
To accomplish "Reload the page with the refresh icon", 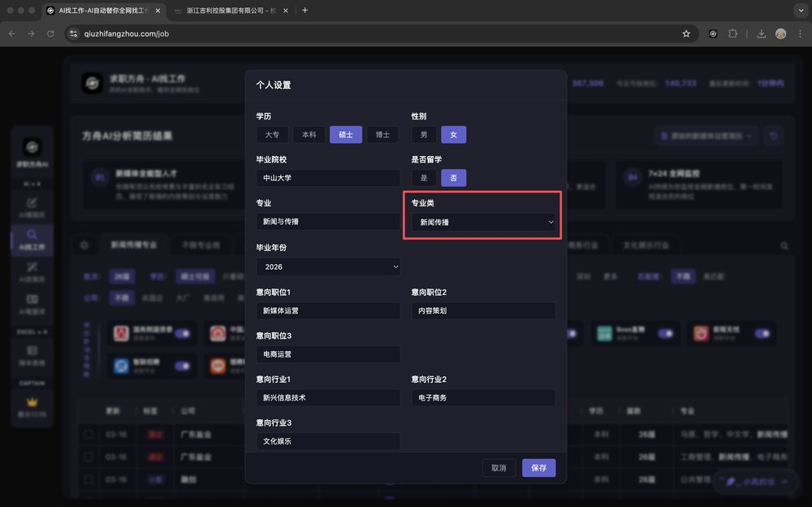I will click(50, 33).
